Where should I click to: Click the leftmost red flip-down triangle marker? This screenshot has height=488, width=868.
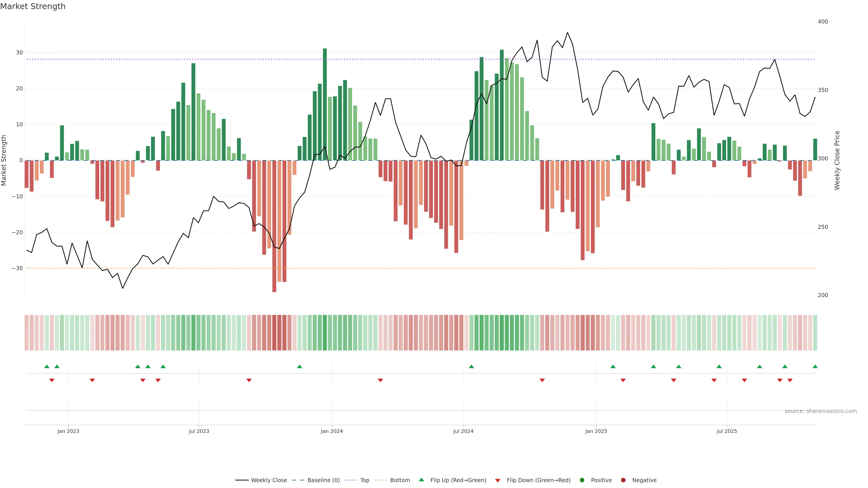(x=52, y=380)
